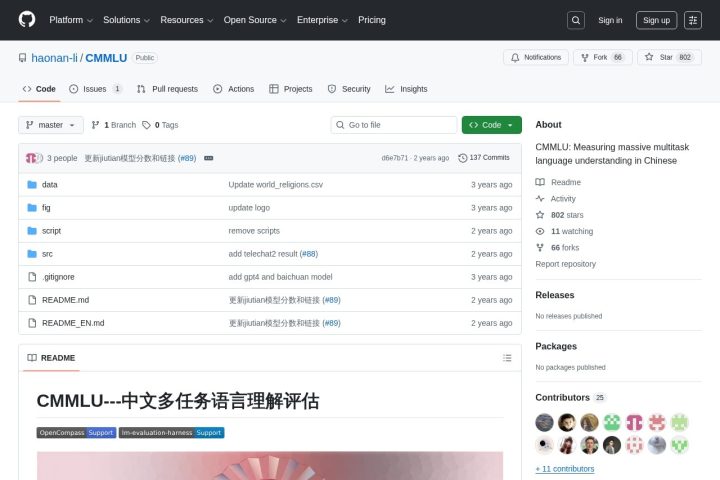The image size is (720, 480).
Task: Switch to the Insights tab
Action: click(406, 89)
